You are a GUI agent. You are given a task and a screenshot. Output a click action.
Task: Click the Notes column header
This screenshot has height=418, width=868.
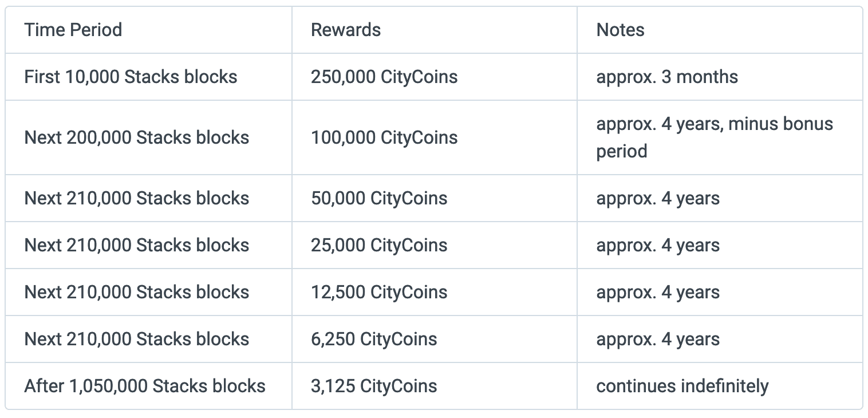pyautogui.click(x=620, y=30)
